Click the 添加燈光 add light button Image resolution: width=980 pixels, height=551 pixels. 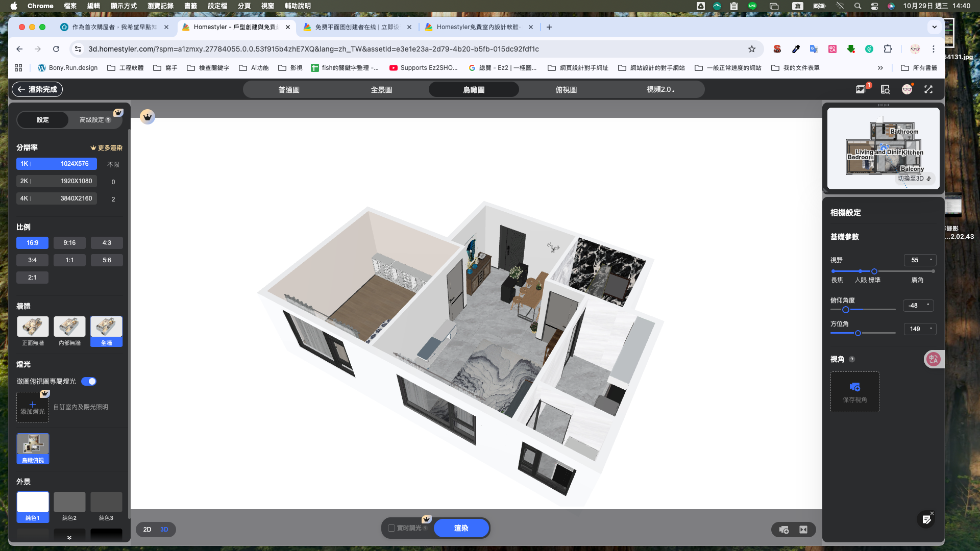tap(33, 407)
